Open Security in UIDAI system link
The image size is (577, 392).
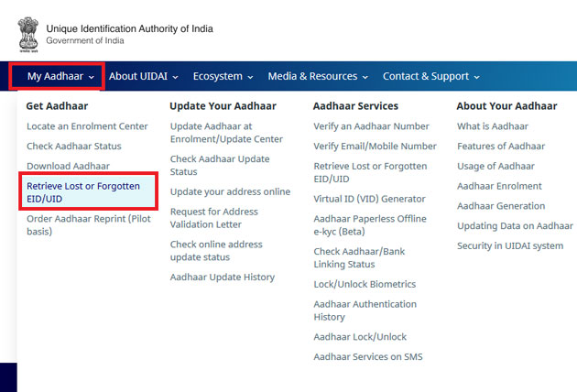click(510, 246)
